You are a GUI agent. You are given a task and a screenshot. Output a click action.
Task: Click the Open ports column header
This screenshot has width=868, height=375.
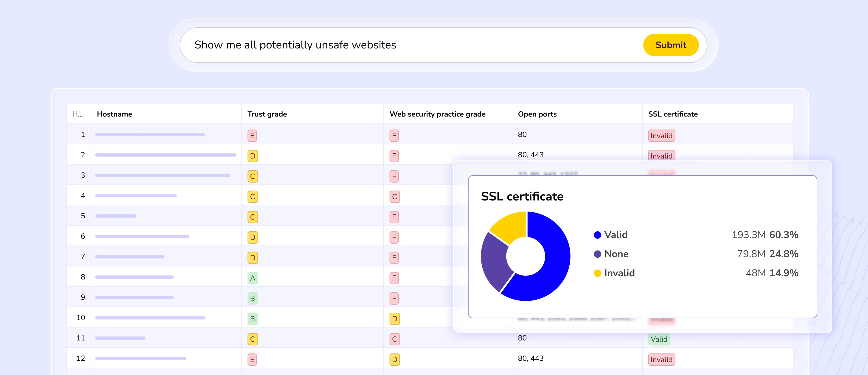click(537, 114)
